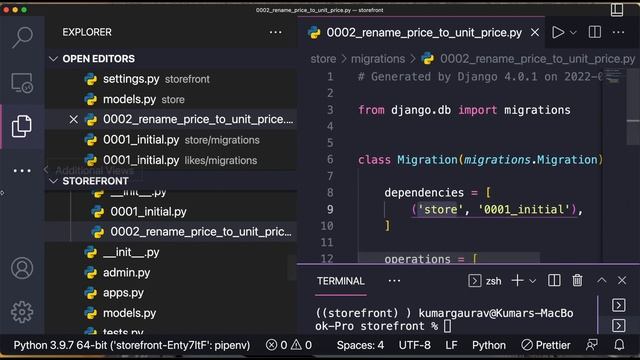
Task: Open models.py store in open editors
Action: (171, 99)
